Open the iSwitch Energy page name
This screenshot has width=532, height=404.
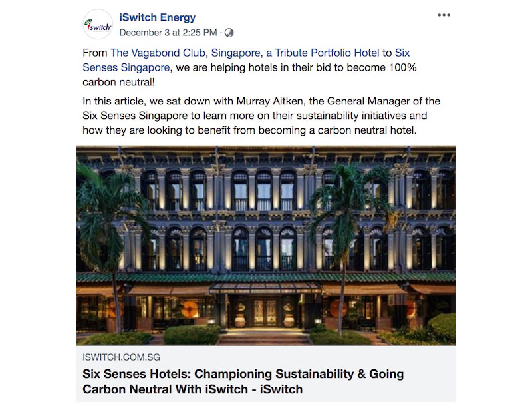158,17
